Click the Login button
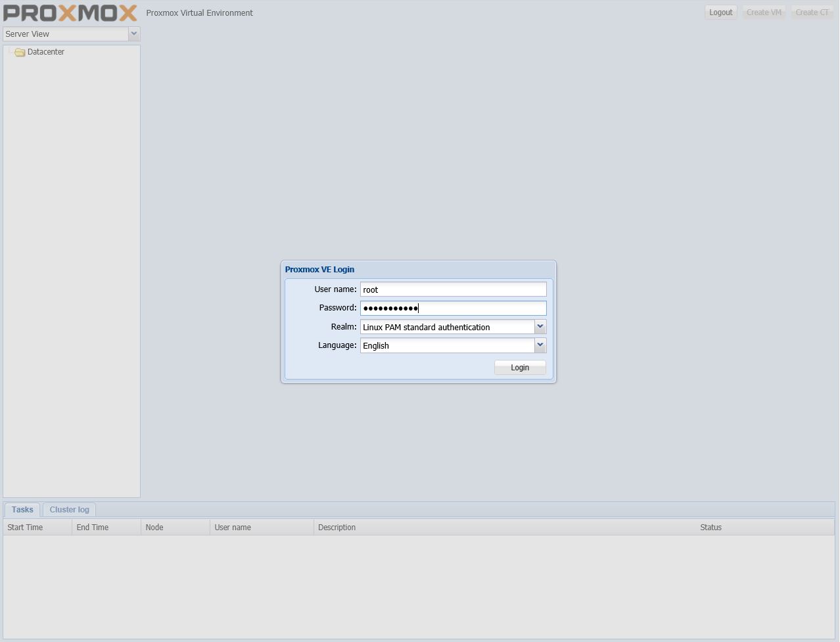This screenshot has height=642, width=840. click(520, 368)
